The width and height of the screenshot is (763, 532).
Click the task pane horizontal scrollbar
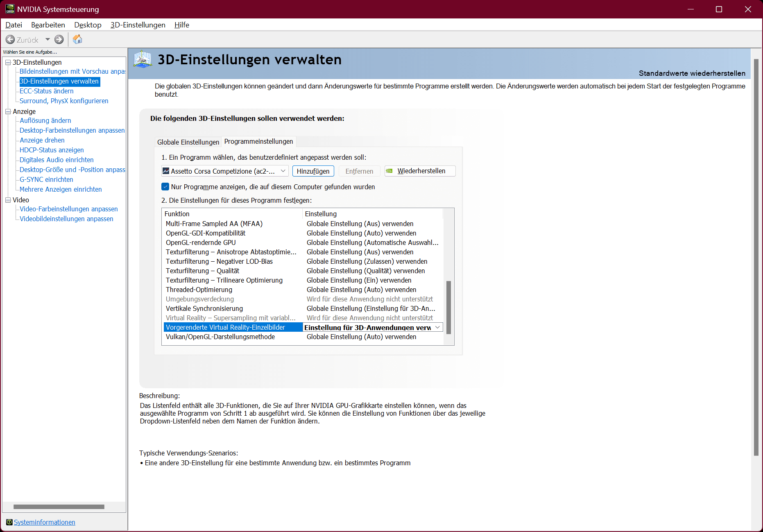pos(59,507)
